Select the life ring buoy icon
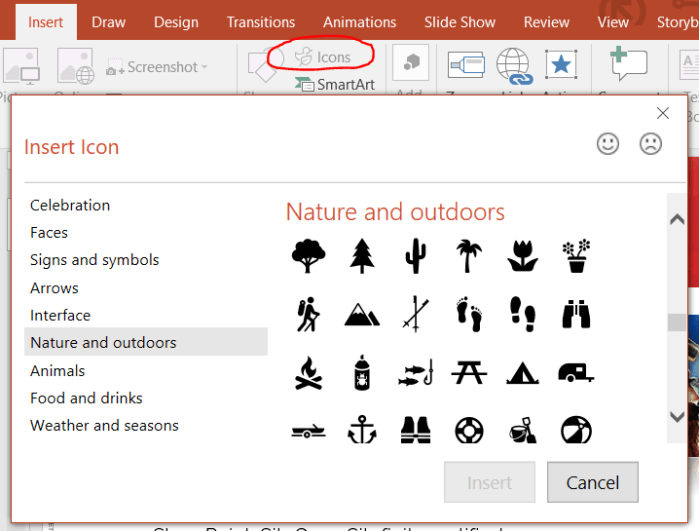699x531 pixels. click(469, 430)
